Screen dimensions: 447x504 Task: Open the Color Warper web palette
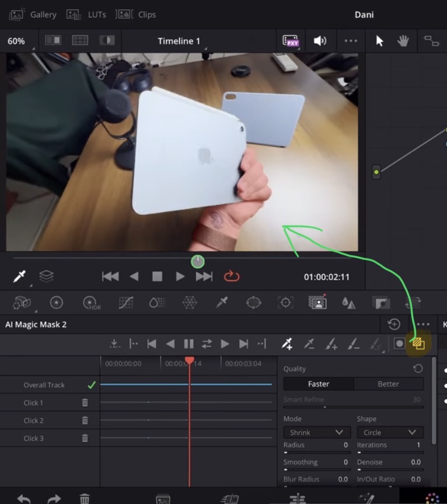click(x=190, y=303)
